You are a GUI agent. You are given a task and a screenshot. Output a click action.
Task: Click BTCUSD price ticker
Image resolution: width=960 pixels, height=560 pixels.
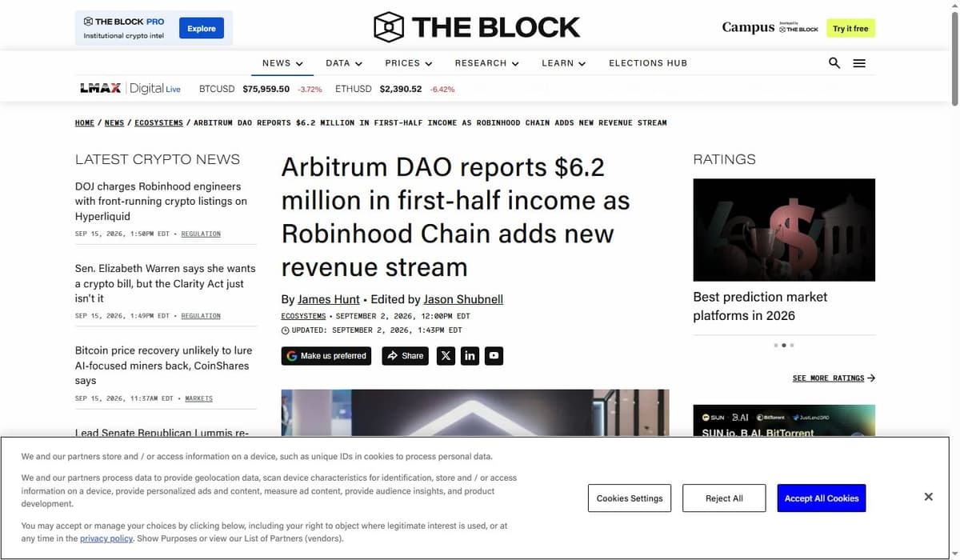point(260,89)
